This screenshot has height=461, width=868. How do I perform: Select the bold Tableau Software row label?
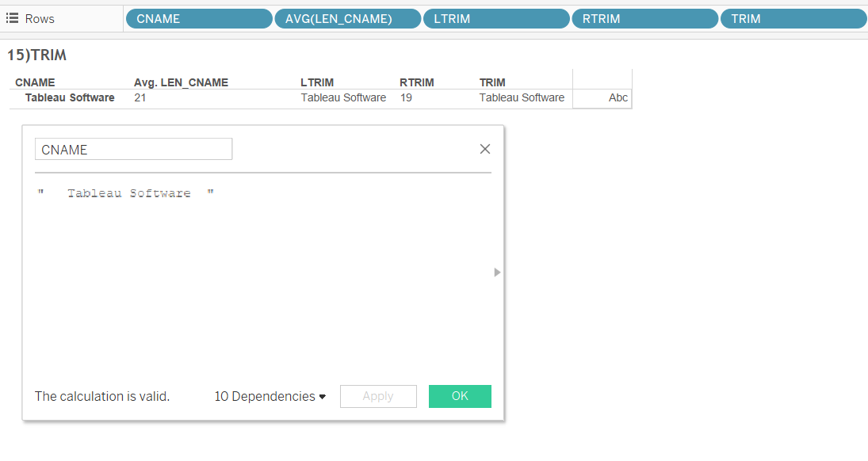(x=70, y=98)
